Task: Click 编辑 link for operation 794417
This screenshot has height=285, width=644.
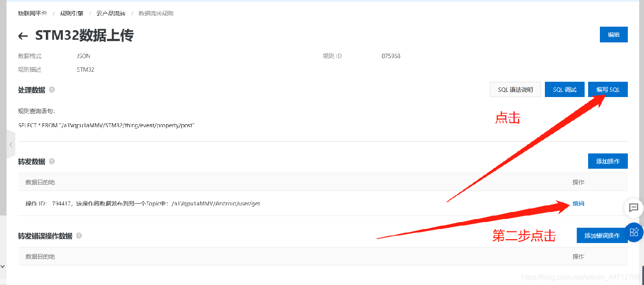Action: (579, 203)
